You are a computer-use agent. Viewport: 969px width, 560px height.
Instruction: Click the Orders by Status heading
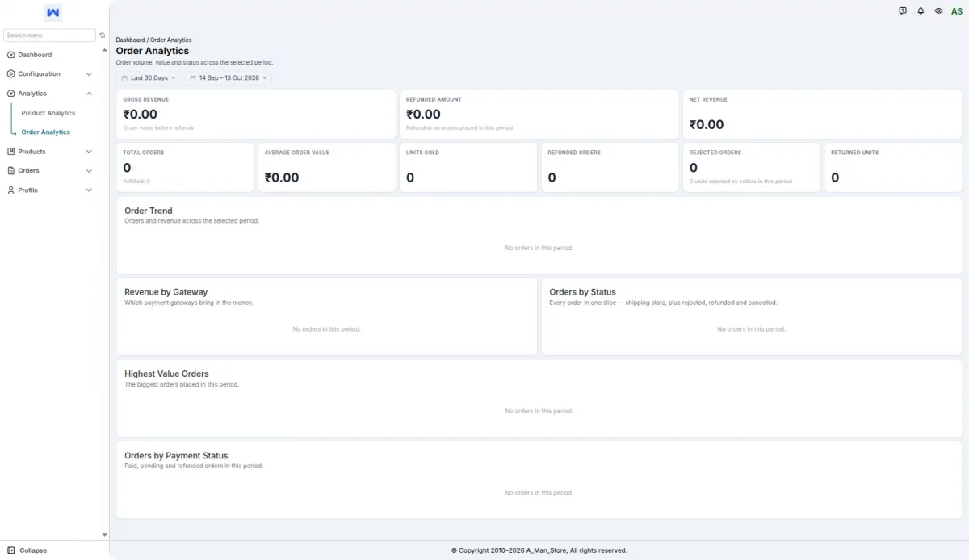[x=582, y=292]
